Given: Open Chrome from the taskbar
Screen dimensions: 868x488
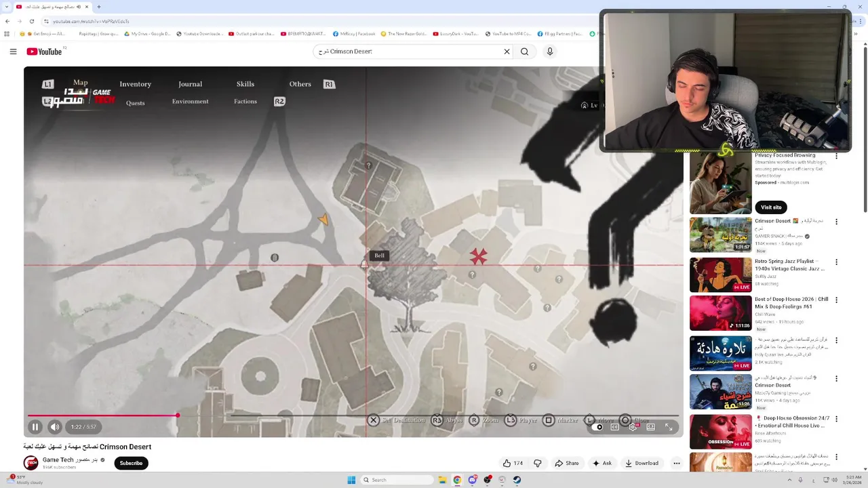Looking at the screenshot, I should pyautogui.click(x=457, y=480).
